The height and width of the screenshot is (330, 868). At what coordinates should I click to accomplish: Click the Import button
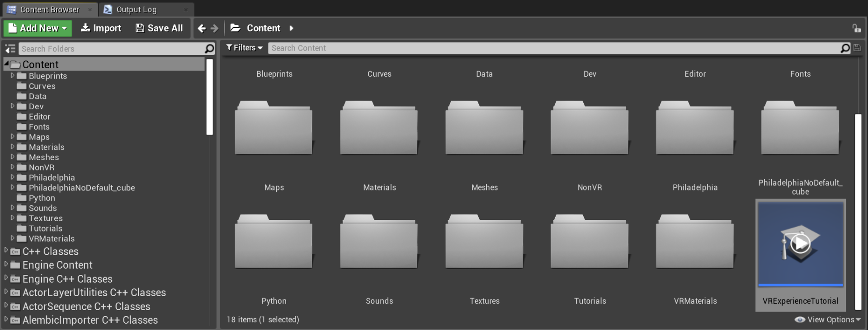click(x=101, y=28)
